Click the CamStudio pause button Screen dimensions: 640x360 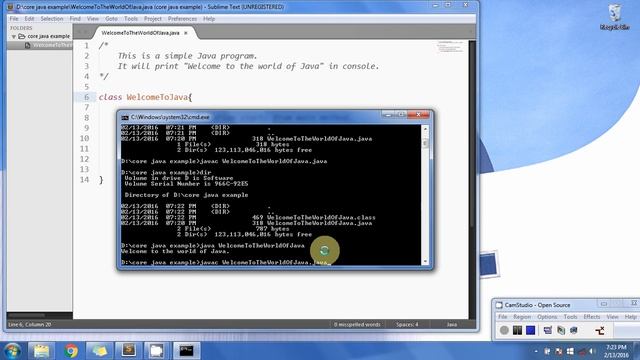coord(517,330)
